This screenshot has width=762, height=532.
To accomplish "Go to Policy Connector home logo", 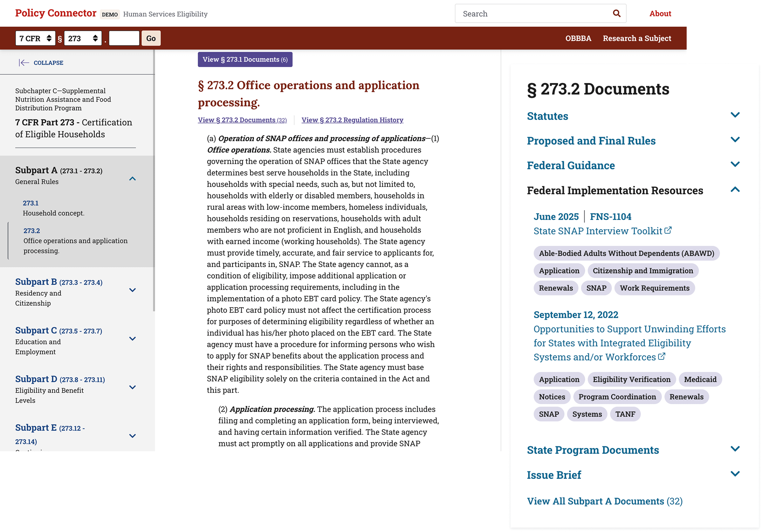I will (x=56, y=13).
